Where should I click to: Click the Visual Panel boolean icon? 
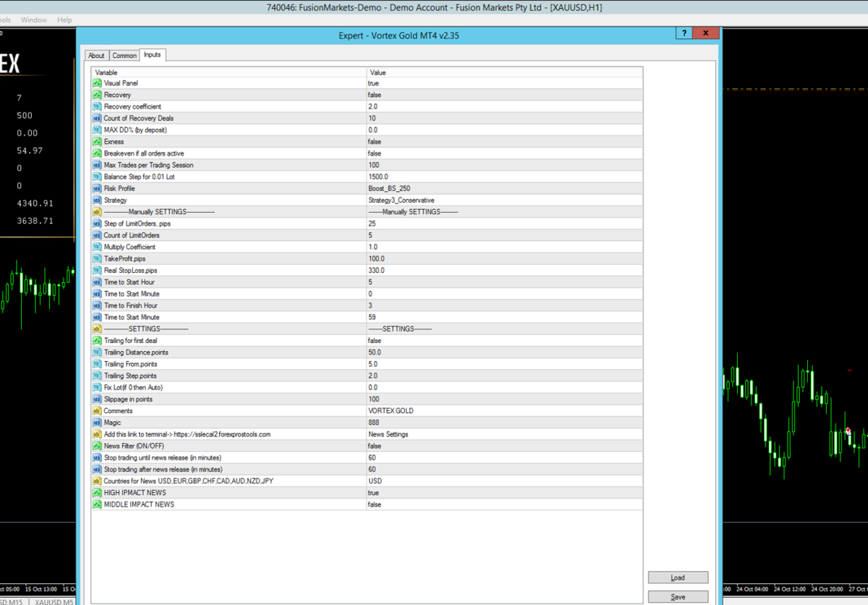pyautogui.click(x=98, y=83)
